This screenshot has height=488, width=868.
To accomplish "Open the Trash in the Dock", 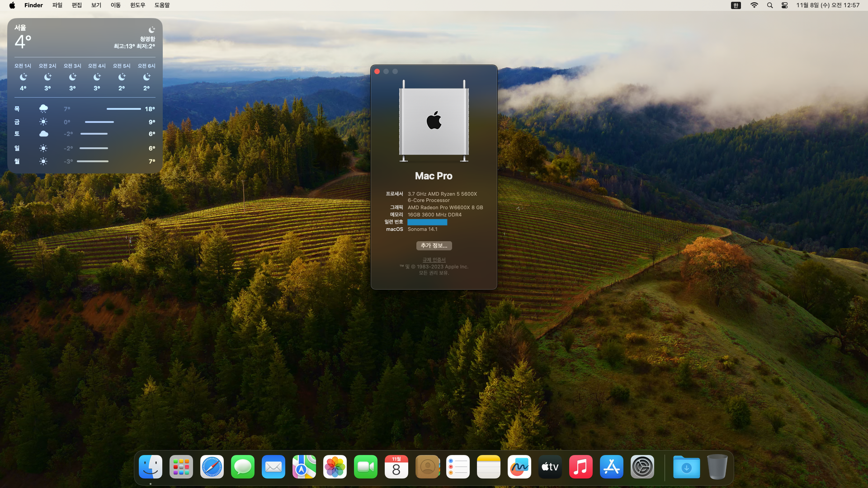I will (717, 467).
